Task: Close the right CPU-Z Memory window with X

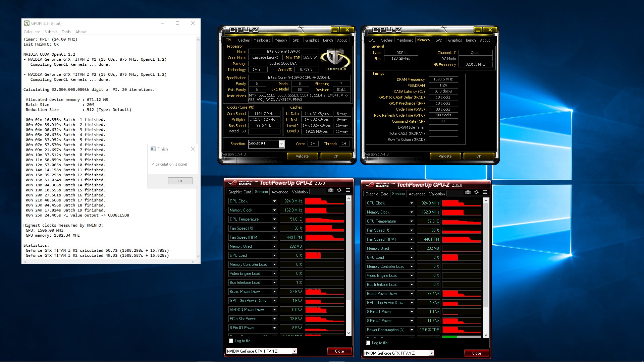Action: click(490, 30)
